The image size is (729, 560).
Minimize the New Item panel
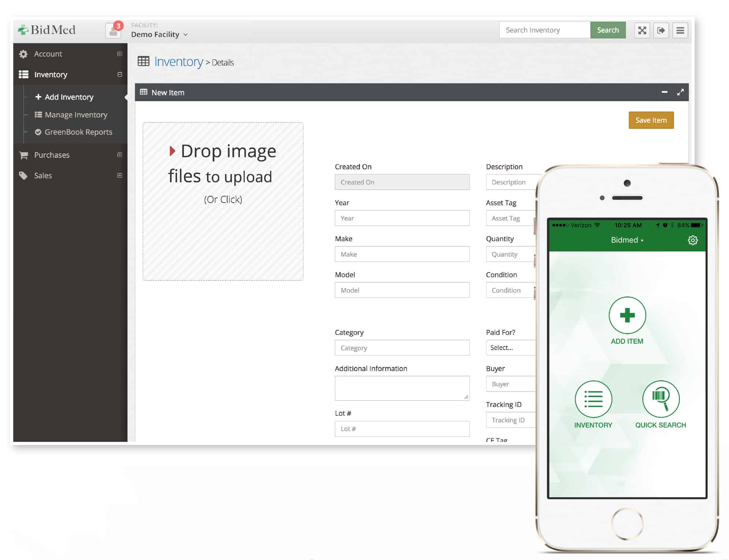pyautogui.click(x=665, y=92)
